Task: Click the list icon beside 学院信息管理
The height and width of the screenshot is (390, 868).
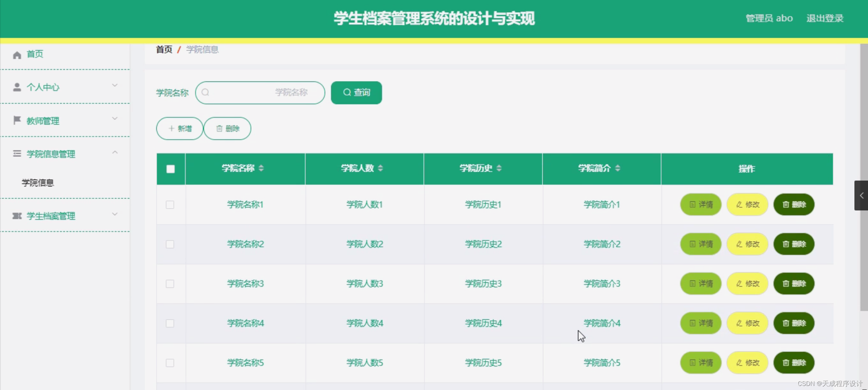Action: click(17, 154)
